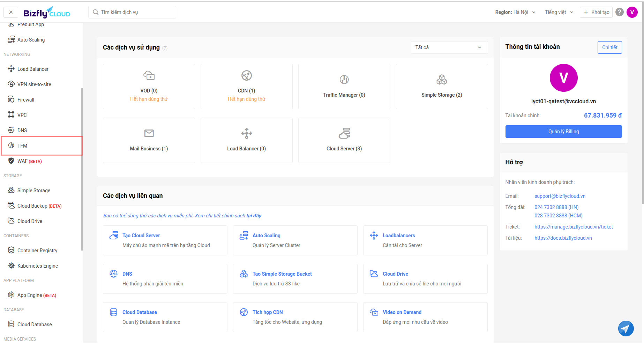Click the App Engine sidebar icon

tap(11, 295)
